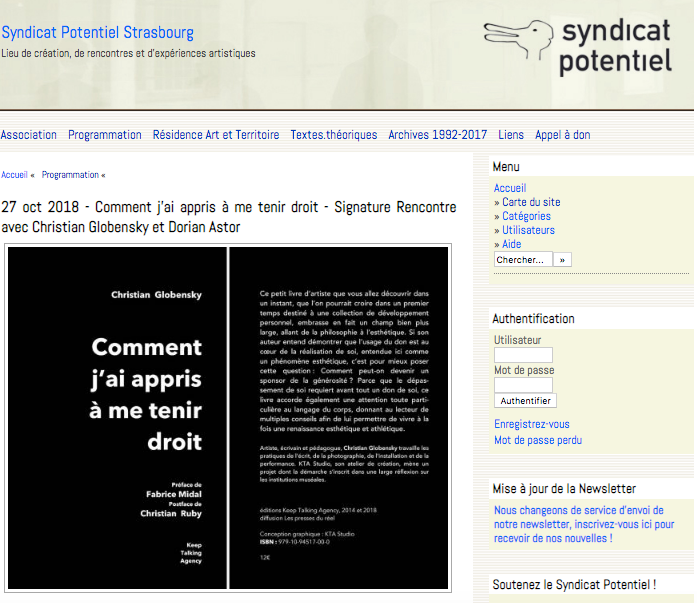Open Archives 1992-2017 section

(x=438, y=135)
